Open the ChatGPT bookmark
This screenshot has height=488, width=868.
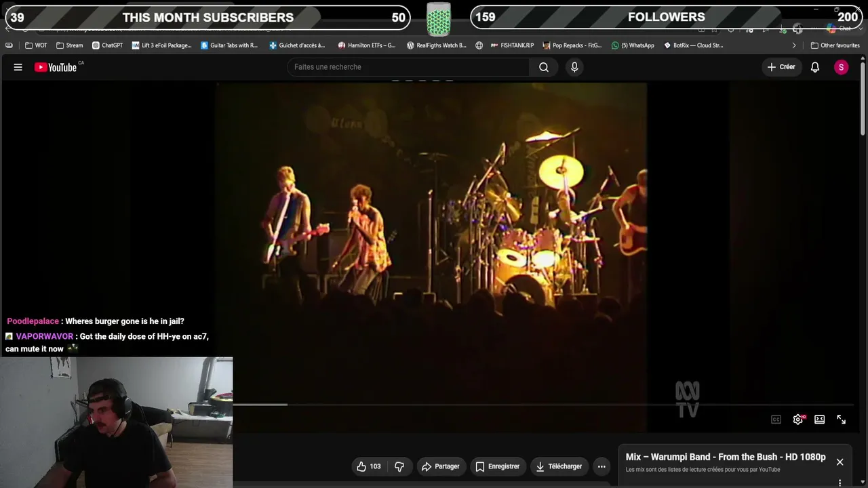pyautogui.click(x=107, y=45)
